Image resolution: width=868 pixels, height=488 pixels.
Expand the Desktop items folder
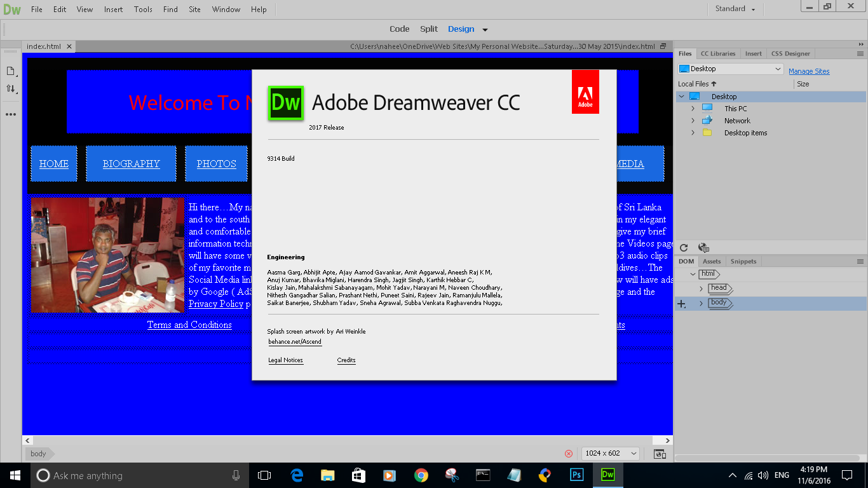click(x=693, y=133)
